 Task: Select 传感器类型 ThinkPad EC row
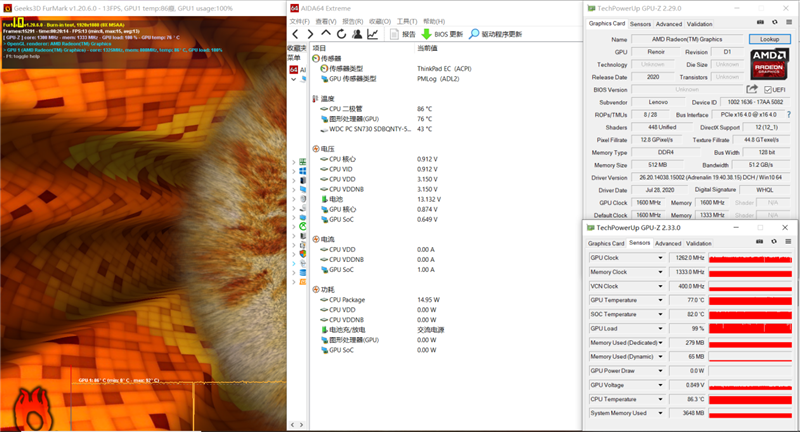396,69
